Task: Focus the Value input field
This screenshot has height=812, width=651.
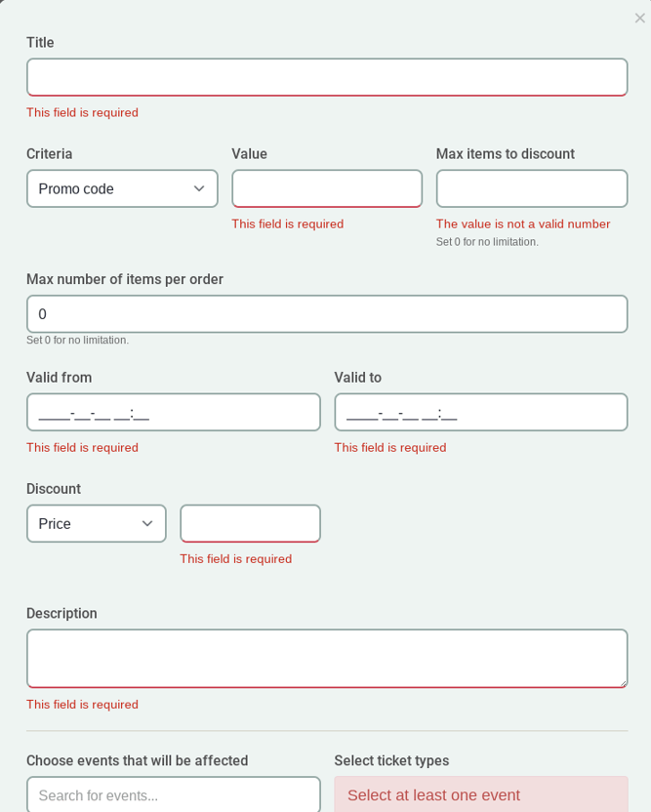Action: tap(326, 188)
